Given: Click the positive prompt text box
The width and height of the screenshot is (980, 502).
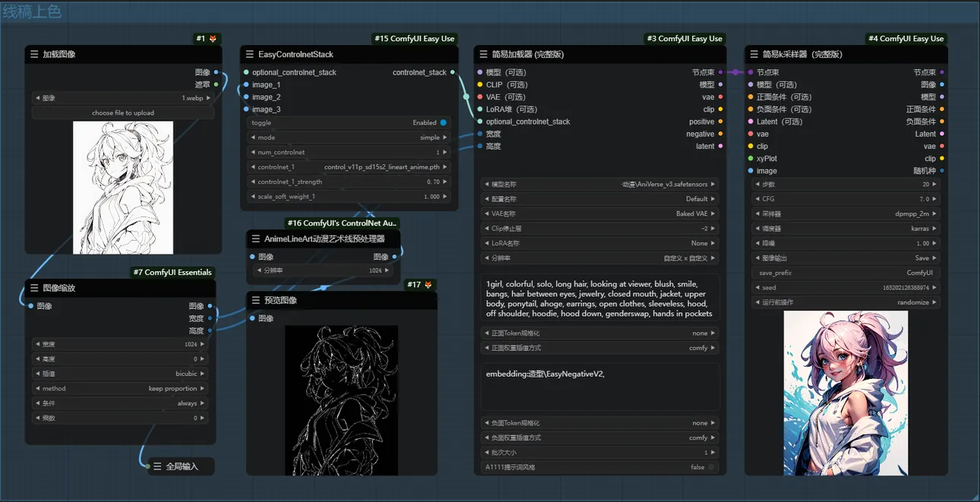Looking at the screenshot, I should (599, 298).
